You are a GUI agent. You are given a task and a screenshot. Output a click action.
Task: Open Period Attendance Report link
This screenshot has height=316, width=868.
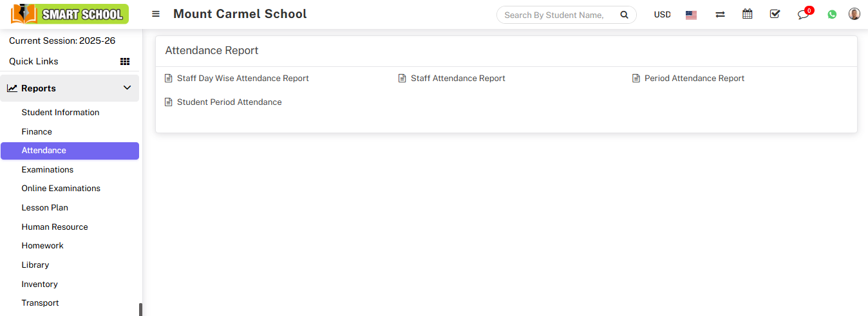coord(694,79)
